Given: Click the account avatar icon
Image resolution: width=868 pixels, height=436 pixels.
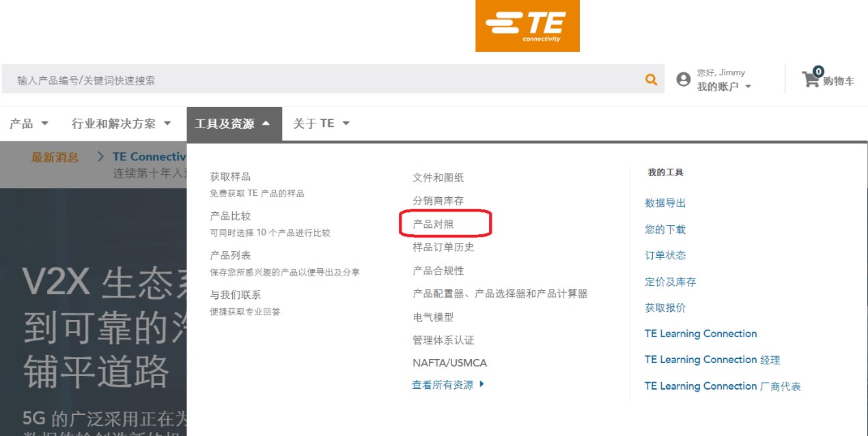Looking at the screenshot, I should [x=683, y=80].
